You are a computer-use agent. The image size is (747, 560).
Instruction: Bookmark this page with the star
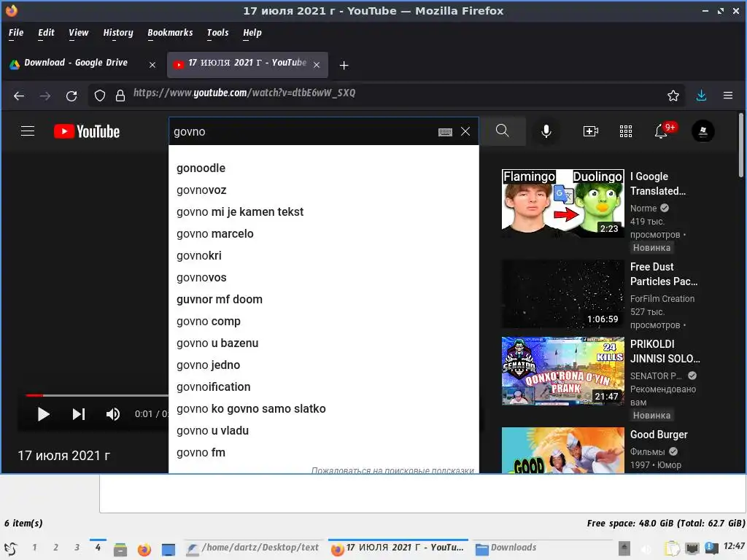pos(673,96)
